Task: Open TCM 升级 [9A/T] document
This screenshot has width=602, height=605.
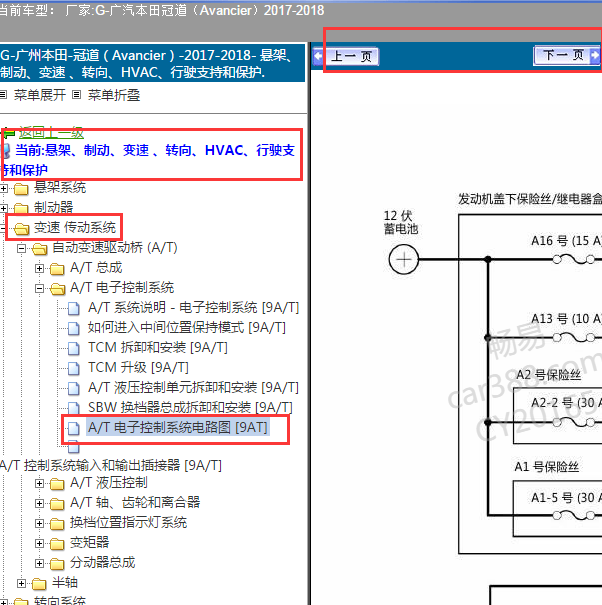Action: [138, 368]
